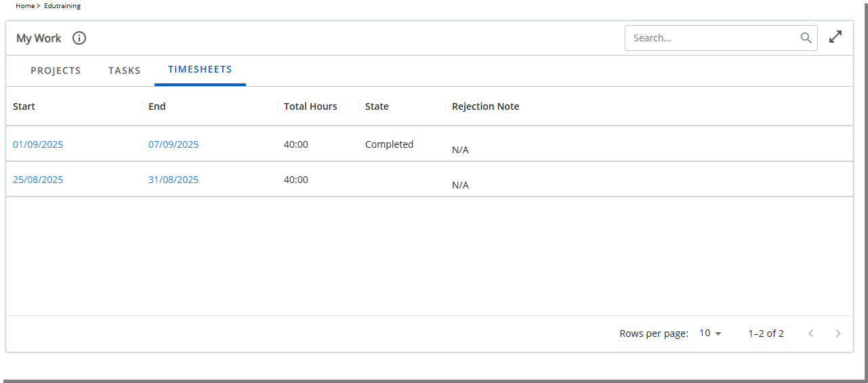The image size is (868, 383).
Task: Select the Timesheets tab
Action: [200, 70]
